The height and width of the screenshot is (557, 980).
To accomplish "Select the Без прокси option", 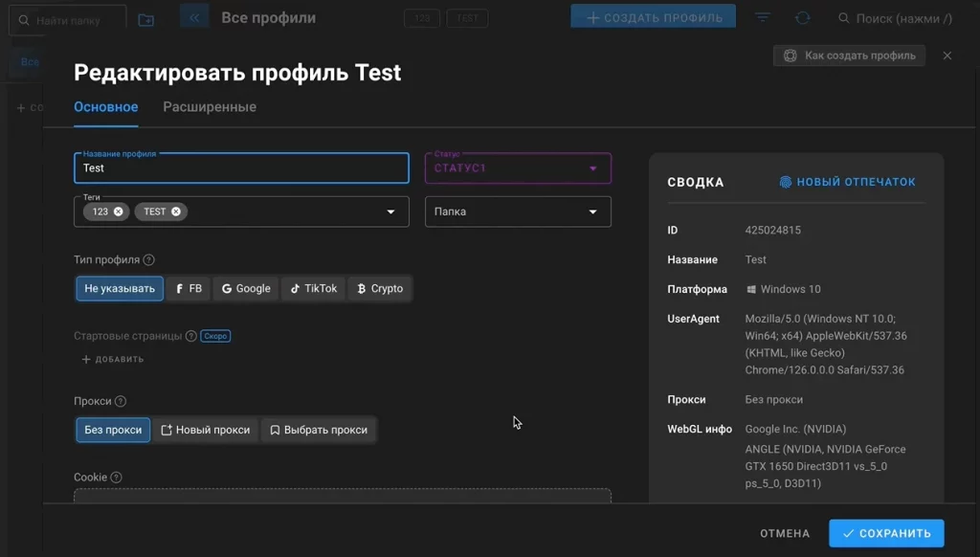I will coord(112,430).
